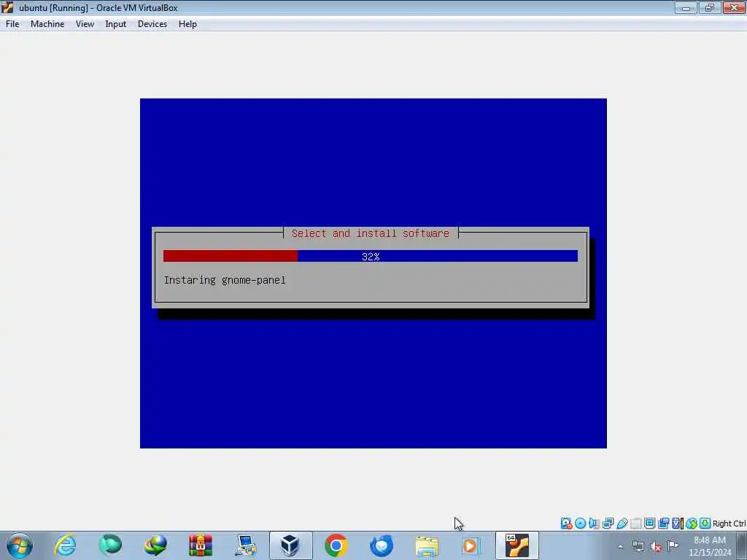Image resolution: width=747 pixels, height=560 pixels.
Task: Select the running ubuntu VM taskbar button
Action: tap(517, 545)
